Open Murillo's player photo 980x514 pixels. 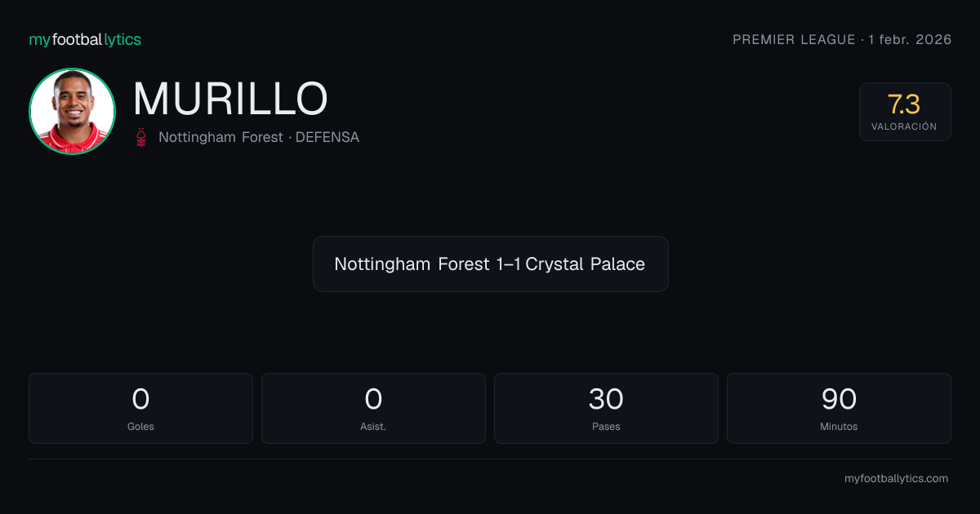[72, 111]
